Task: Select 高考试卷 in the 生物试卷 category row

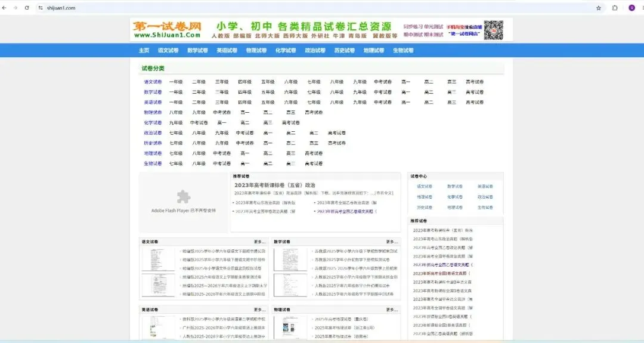Action: tap(314, 163)
